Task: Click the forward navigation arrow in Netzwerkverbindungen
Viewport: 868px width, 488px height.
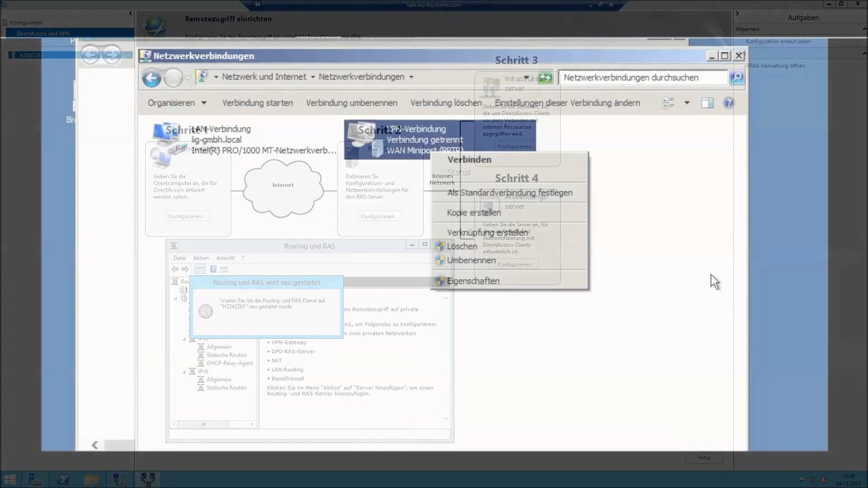Action: click(174, 78)
